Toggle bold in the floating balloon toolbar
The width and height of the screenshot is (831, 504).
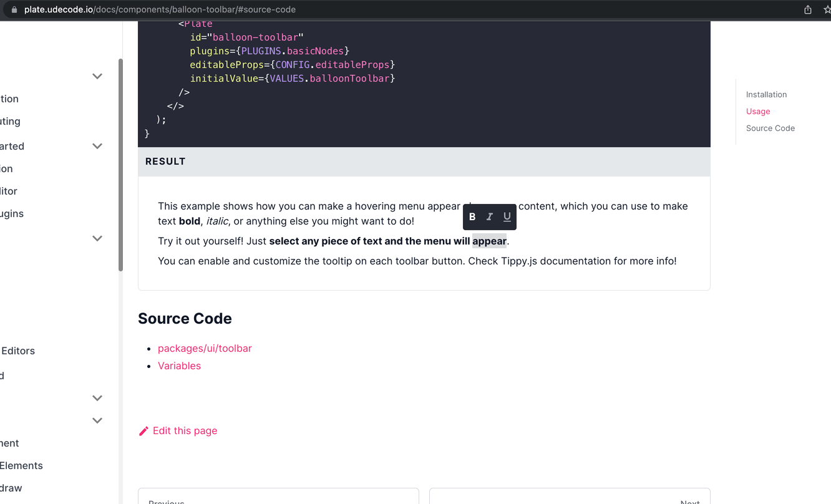point(472,216)
